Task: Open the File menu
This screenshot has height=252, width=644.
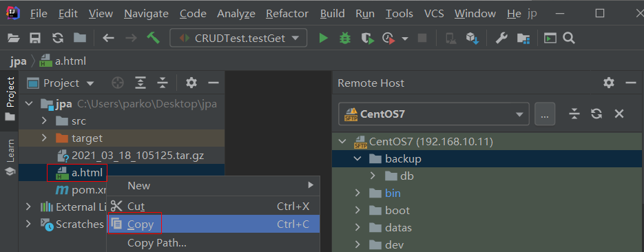Action: click(x=39, y=14)
